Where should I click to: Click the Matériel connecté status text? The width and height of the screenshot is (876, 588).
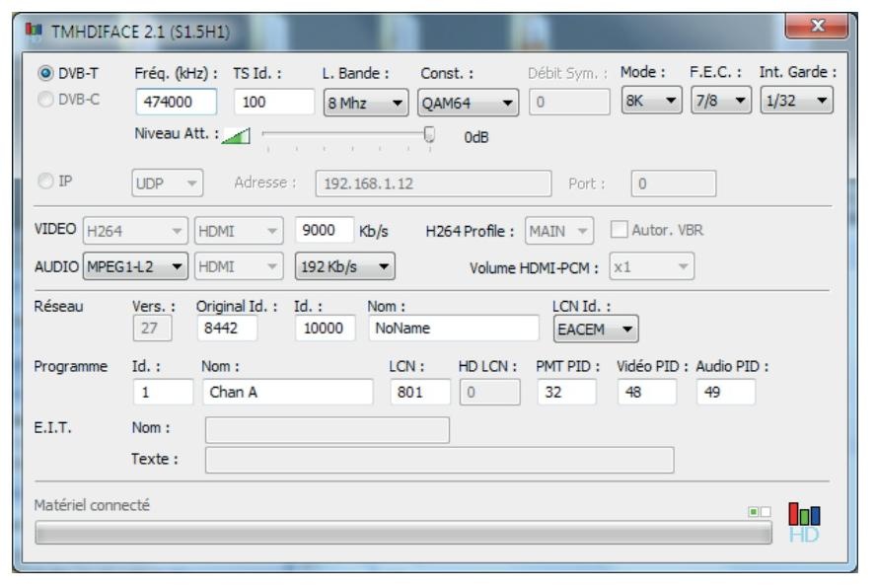[92, 505]
